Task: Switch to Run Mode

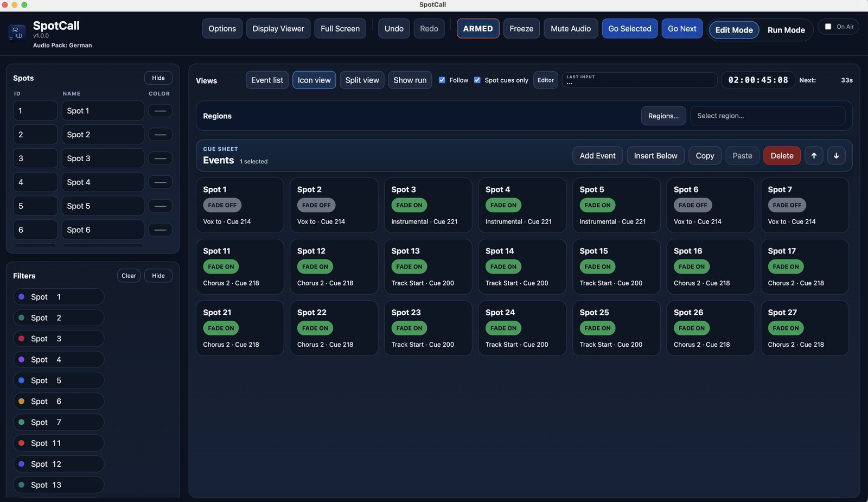Action: [x=786, y=30]
